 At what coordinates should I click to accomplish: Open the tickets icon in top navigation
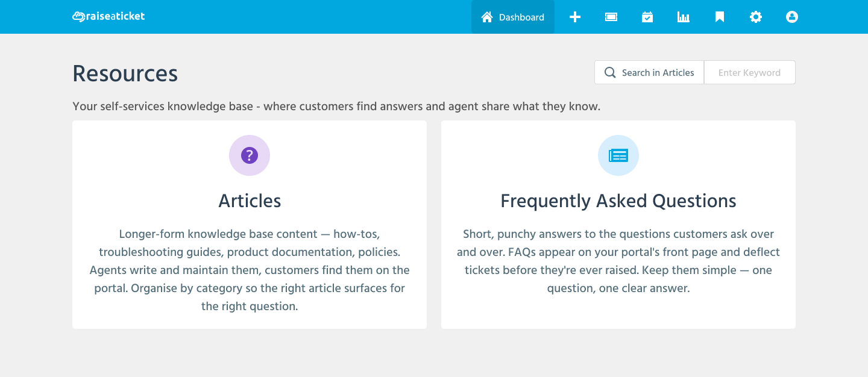(611, 17)
